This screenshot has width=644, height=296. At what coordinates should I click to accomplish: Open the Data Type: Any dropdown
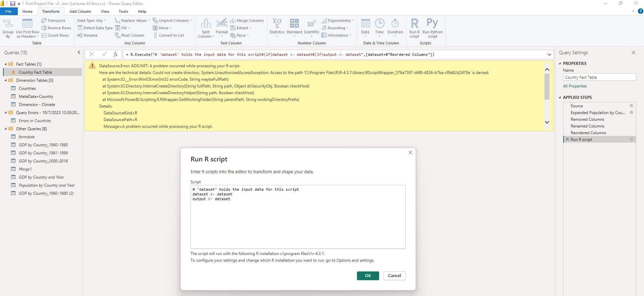click(x=91, y=21)
